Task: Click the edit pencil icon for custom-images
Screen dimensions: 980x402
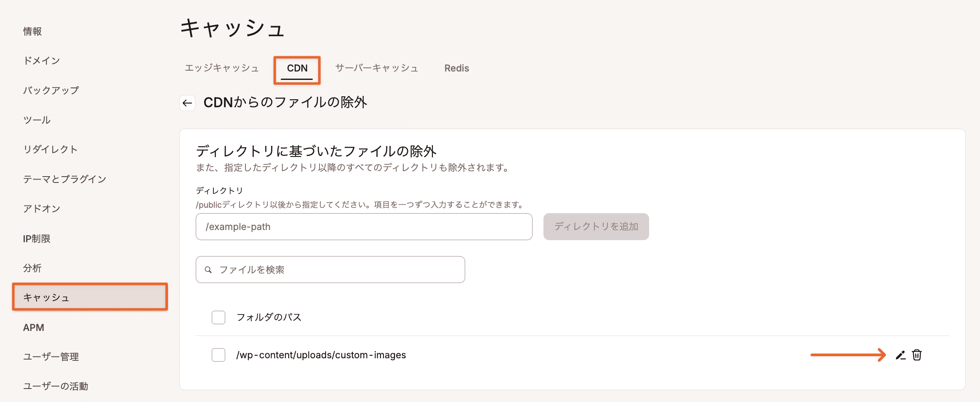Action: click(900, 355)
